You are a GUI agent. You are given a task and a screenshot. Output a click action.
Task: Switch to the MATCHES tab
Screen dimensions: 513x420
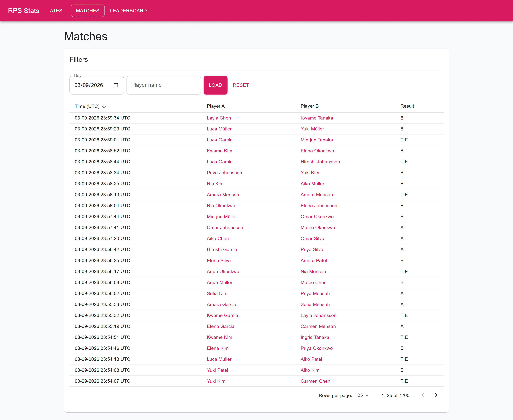[88, 11]
